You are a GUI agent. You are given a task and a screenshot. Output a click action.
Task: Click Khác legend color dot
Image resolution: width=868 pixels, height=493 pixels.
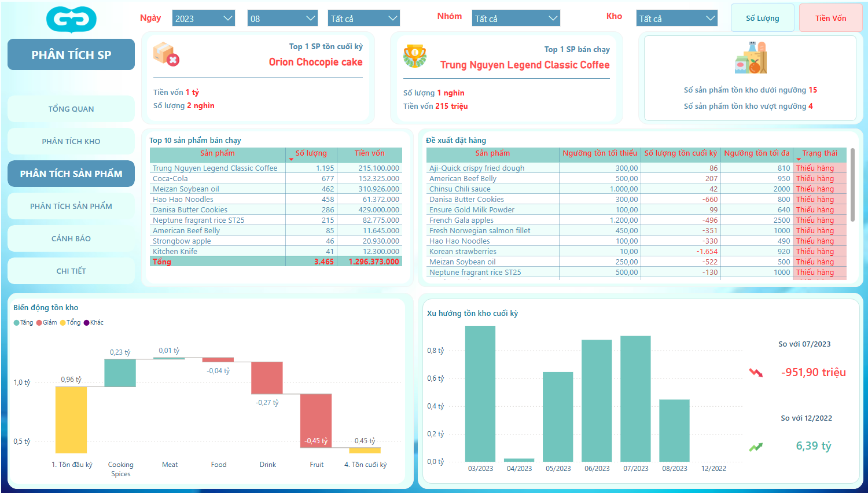point(87,323)
